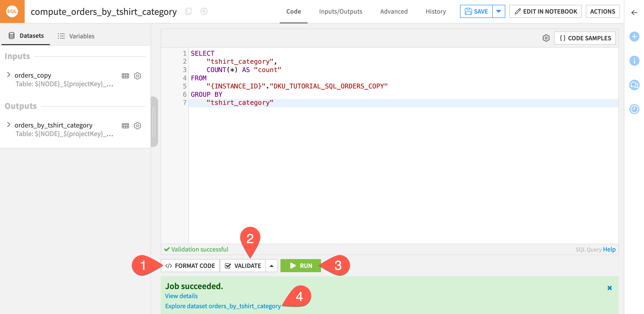The image size is (644, 314).
Task: Open discussions with the chat bubble icon
Action: 634,85
